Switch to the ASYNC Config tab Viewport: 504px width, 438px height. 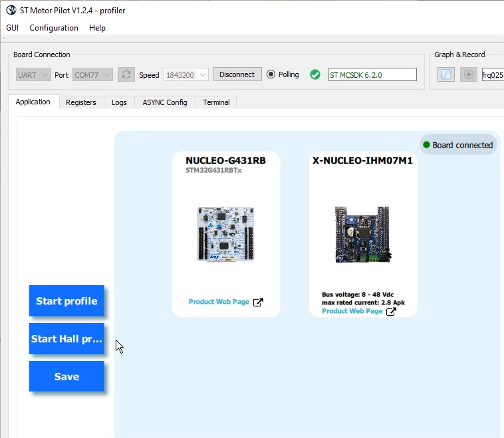pos(165,102)
